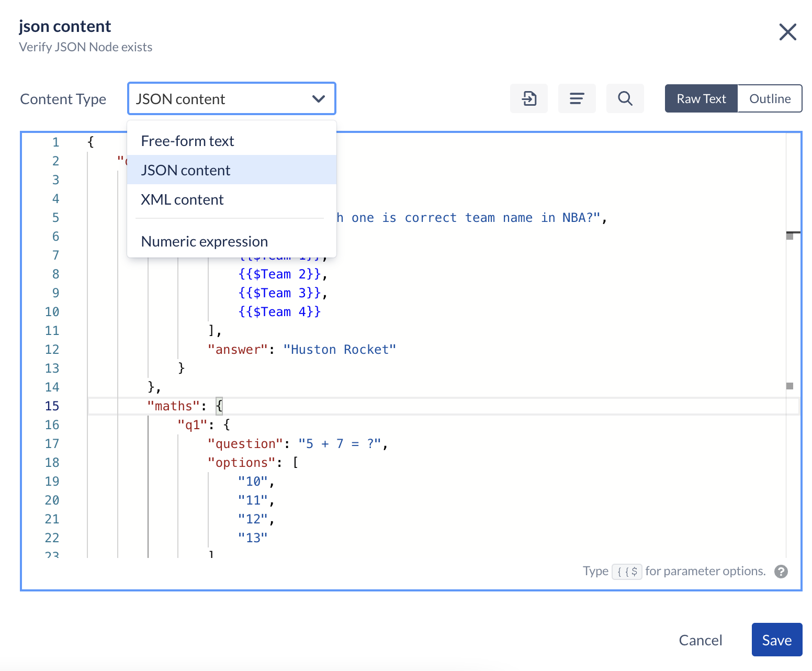Click the search magnifier icon

click(x=625, y=98)
